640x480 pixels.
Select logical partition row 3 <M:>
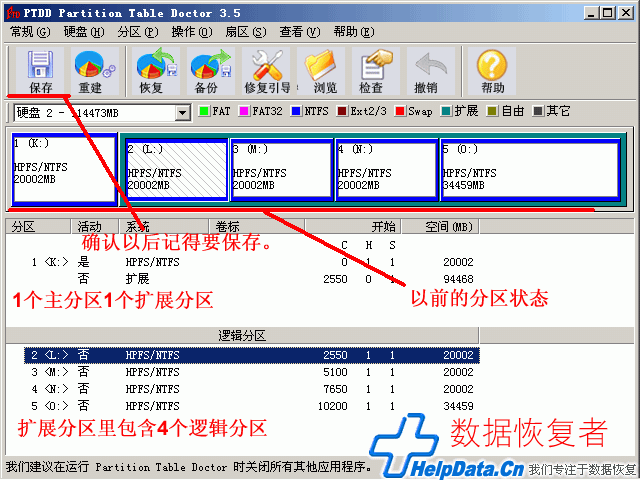click(252, 372)
